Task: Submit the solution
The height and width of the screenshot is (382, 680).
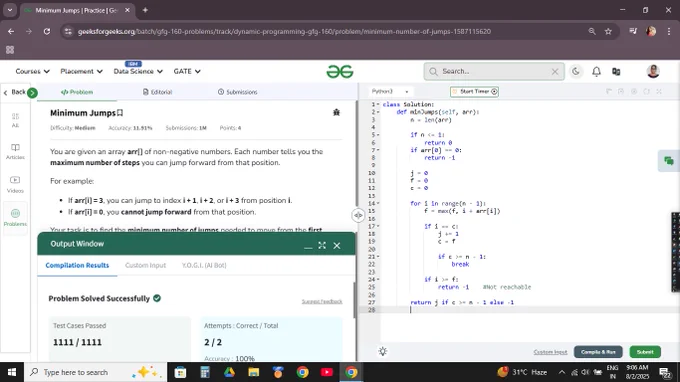Action: [645, 352]
